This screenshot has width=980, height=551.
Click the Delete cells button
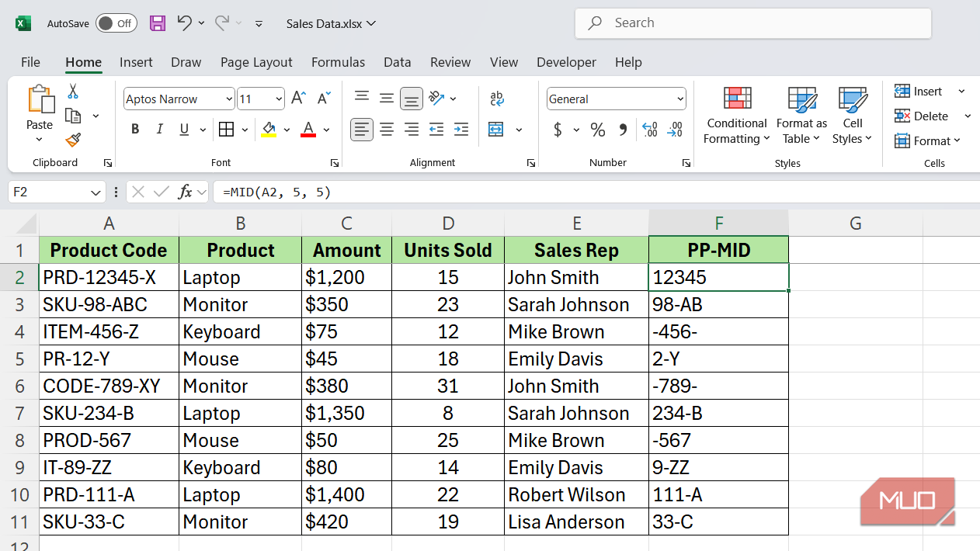[922, 116]
